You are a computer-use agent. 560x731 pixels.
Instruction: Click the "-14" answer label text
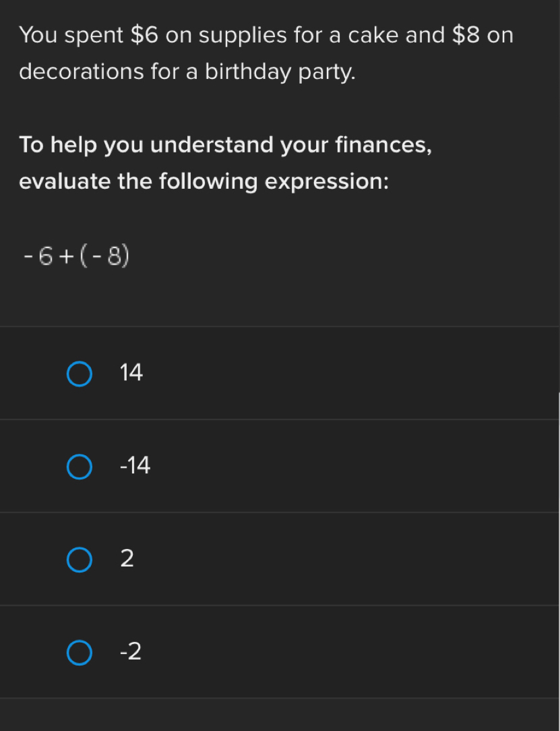134,465
